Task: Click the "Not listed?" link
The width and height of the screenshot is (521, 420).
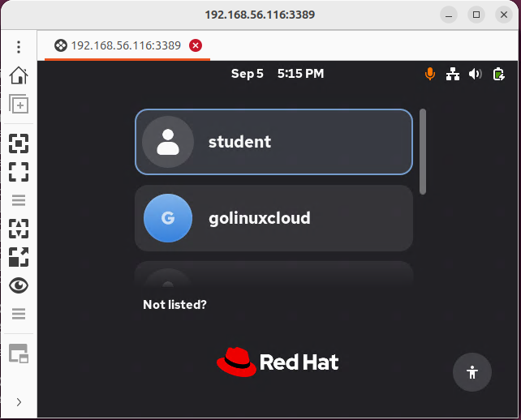Action: click(x=174, y=304)
